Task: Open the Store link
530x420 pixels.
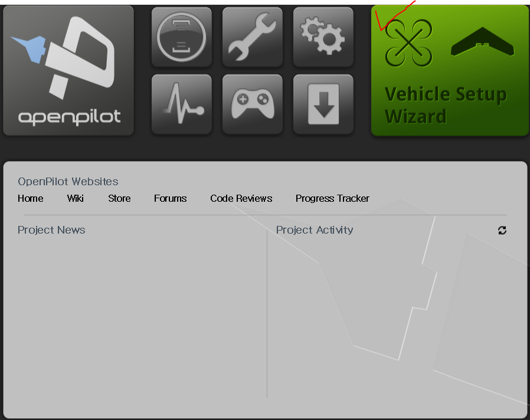Action: [119, 198]
